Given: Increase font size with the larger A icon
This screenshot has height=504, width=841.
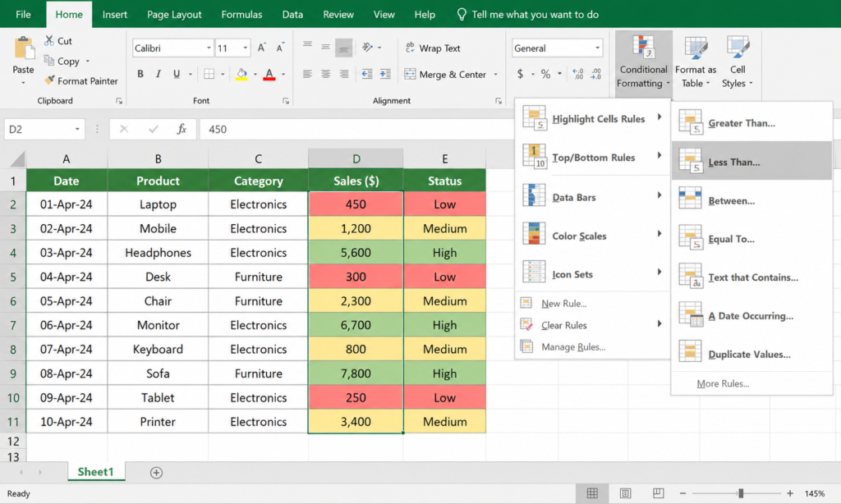Looking at the screenshot, I should click(261, 48).
